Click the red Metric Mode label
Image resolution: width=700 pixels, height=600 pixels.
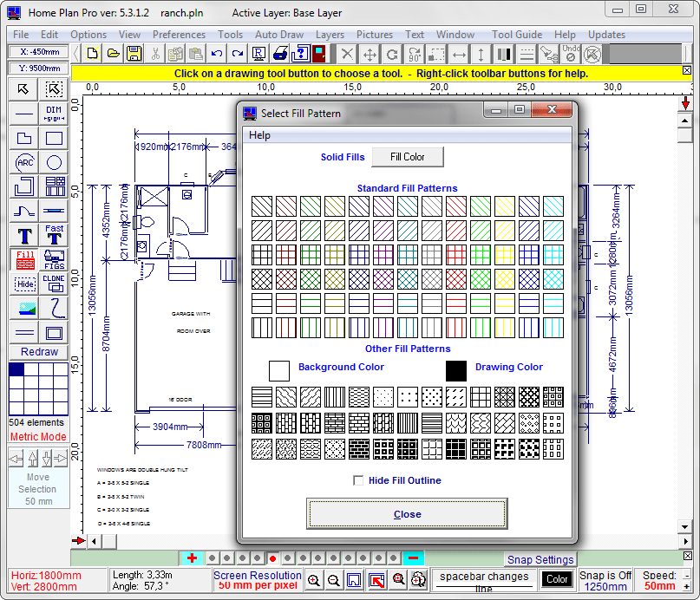click(x=38, y=437)
